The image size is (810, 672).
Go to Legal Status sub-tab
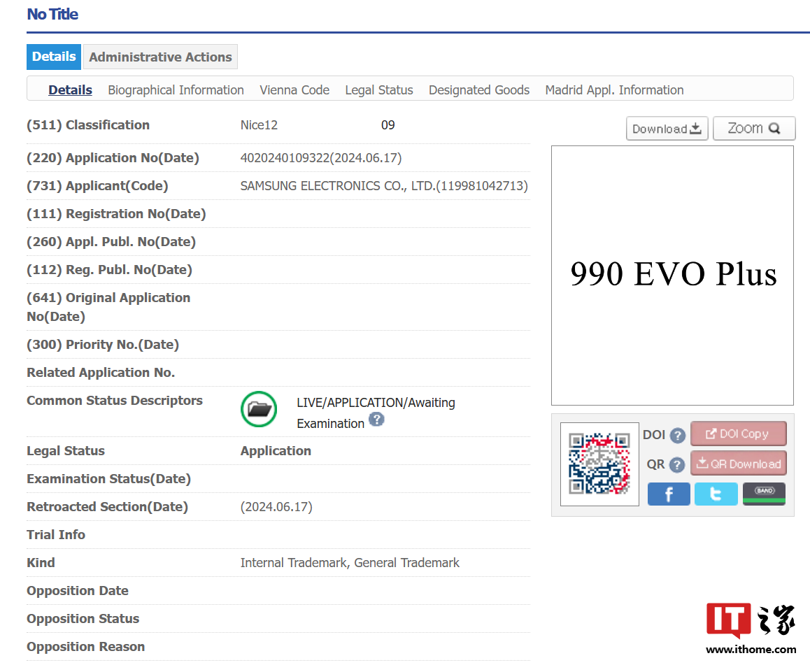[x=379, y=90]
